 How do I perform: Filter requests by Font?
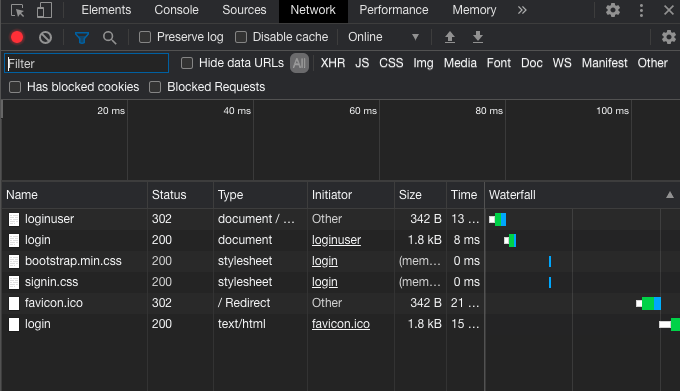499,63
